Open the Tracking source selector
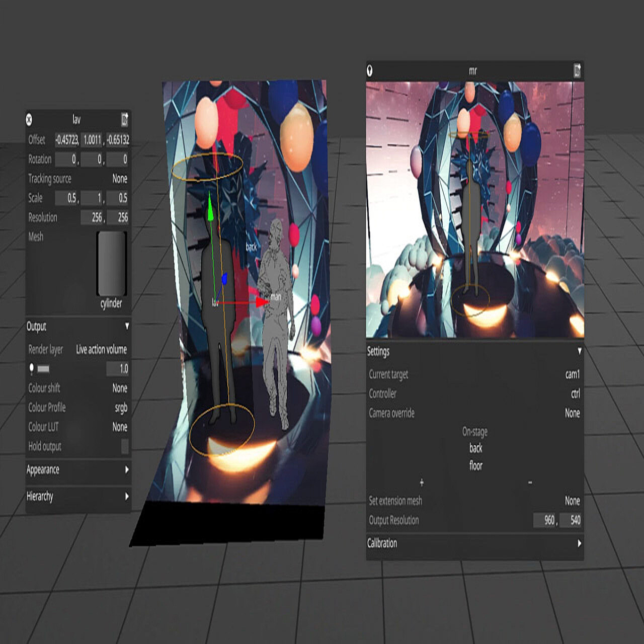 click(121, 179)
